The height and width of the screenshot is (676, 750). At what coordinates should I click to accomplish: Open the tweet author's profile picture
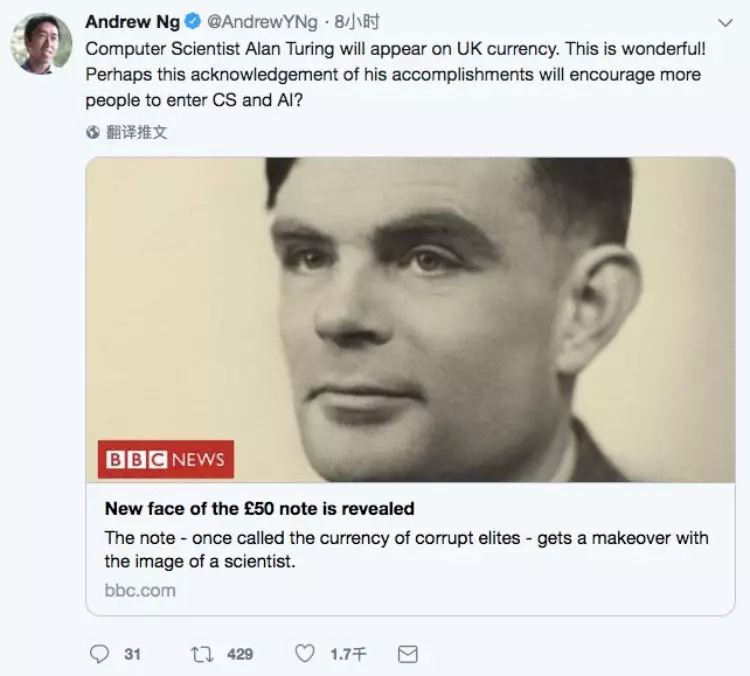(x=41, y=43)
